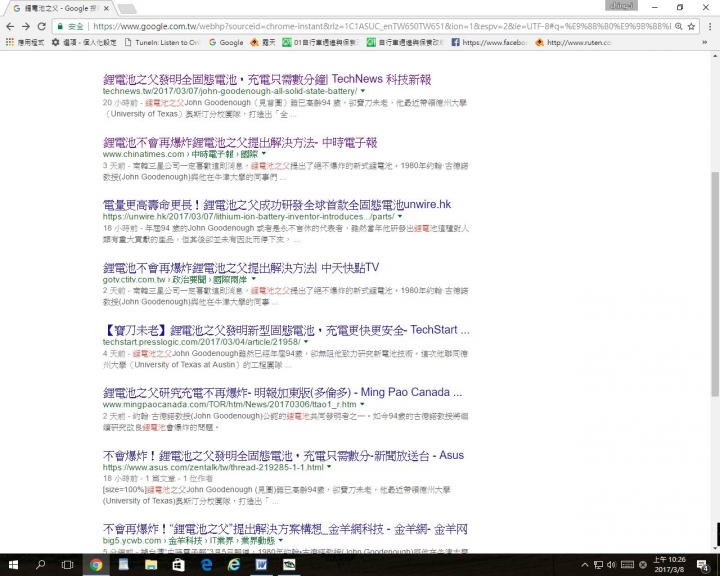The width and height of the screenshot is (720, 576).
Task: Bookmark this page with the star icon
Action: [691, 27]
